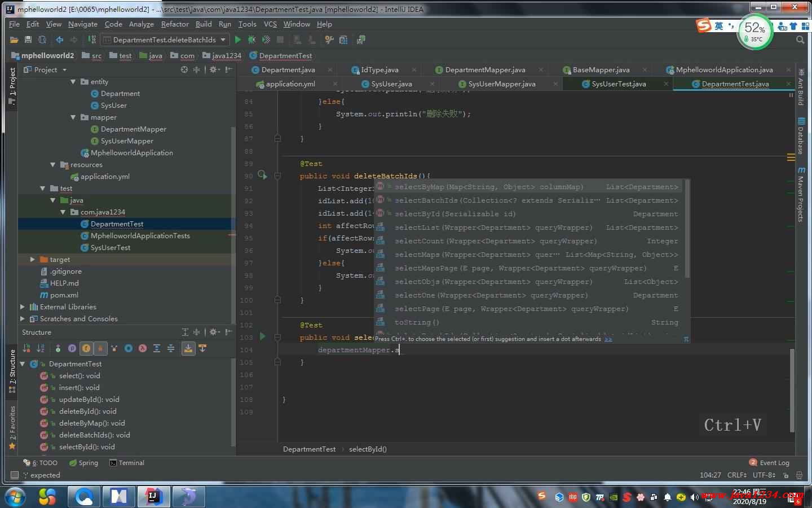Viewport: 812px width, 508px height.
Task: Collapse the entity folder in project tree
Action: tap(73, 82)
